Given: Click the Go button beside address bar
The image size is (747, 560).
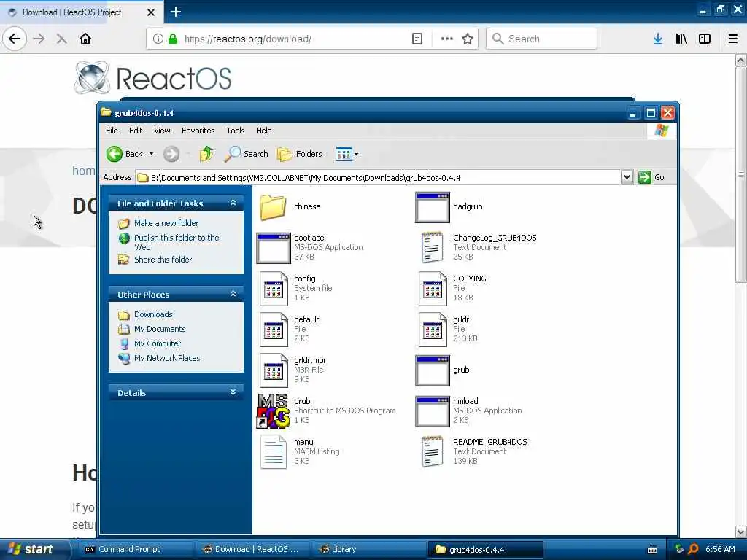Looking at the screenshot, I should point(651,178).
